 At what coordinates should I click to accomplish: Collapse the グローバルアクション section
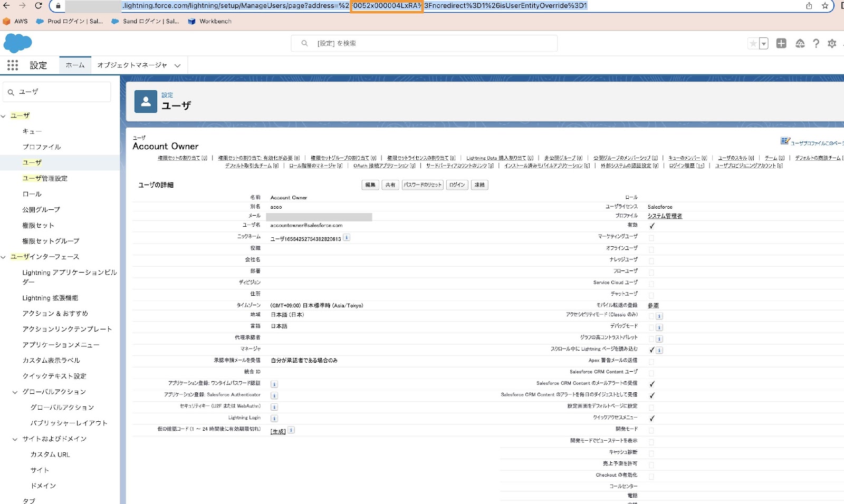tap(15, 392)
